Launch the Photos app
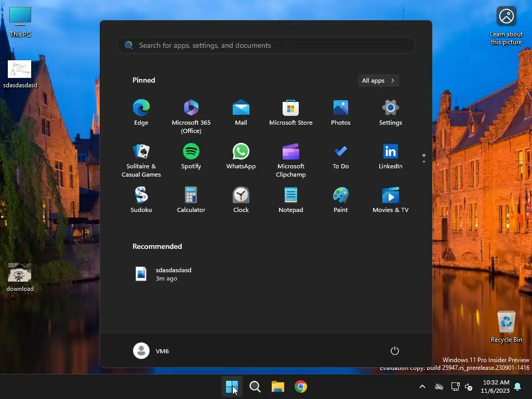The width and height of the screenshot is (532, 399). point(341,113)
